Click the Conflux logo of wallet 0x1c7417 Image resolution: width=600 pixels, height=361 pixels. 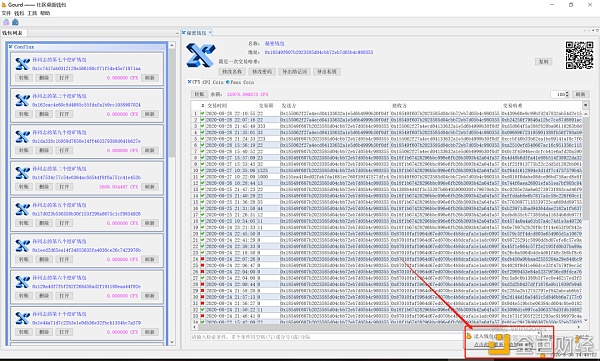click(22, 64)
